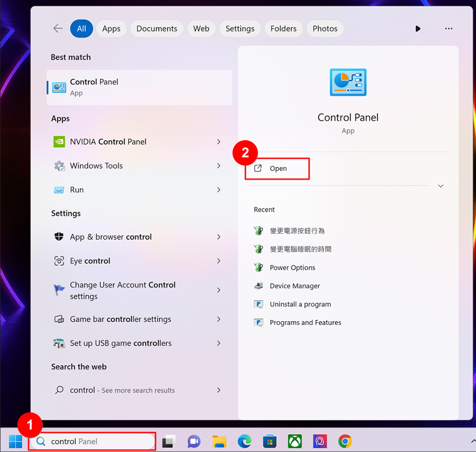Image resolution: width=476 pixels, height=452 pixels.
Task: Expand Game bar controller settings chevron
Action: click(219, 319)
